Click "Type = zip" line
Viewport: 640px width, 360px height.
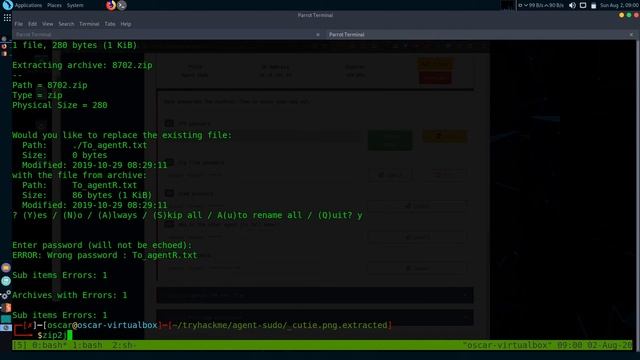[x=37, y=95]
